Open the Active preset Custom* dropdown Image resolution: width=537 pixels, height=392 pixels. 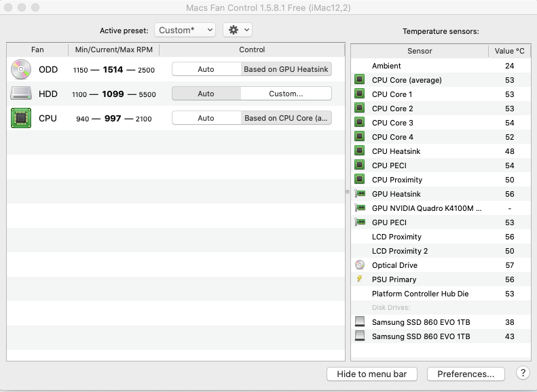tap(185, 30)
